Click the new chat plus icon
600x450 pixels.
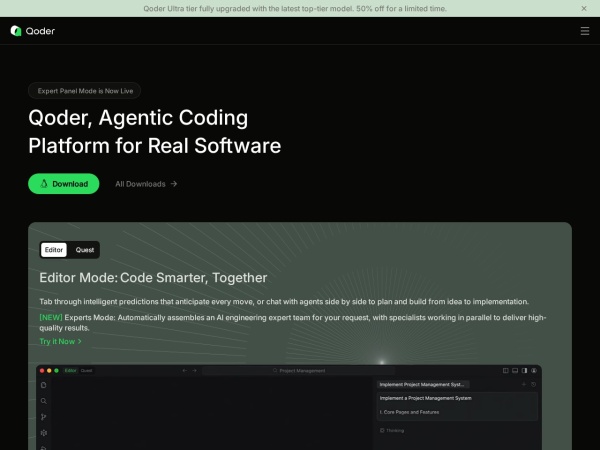524,384
